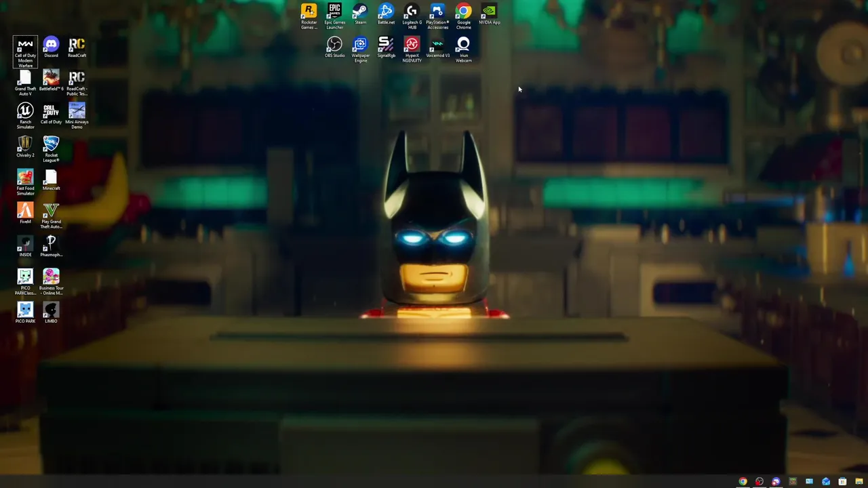
Task: Launch the Wallpaper Engine shortcut
Action: 360,49
